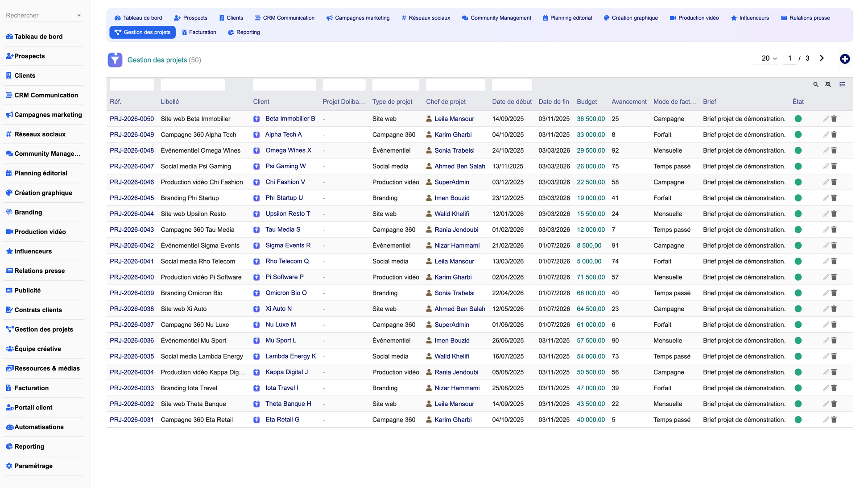Open Branding in the sidebar
868x488 pixels.
pyautogui.click(x=28, y=212)
